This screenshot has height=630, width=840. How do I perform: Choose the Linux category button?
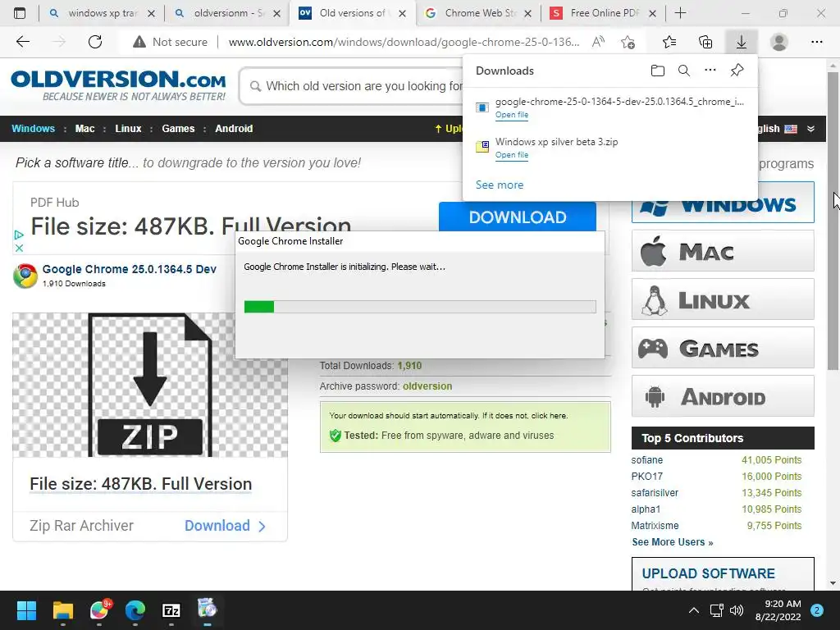tap(723, 299)
